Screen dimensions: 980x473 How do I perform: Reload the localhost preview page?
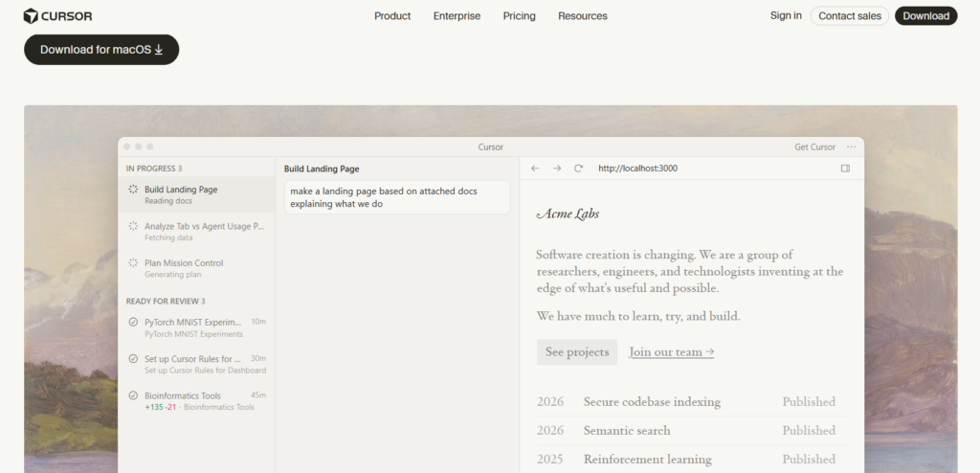coord(579,169)
